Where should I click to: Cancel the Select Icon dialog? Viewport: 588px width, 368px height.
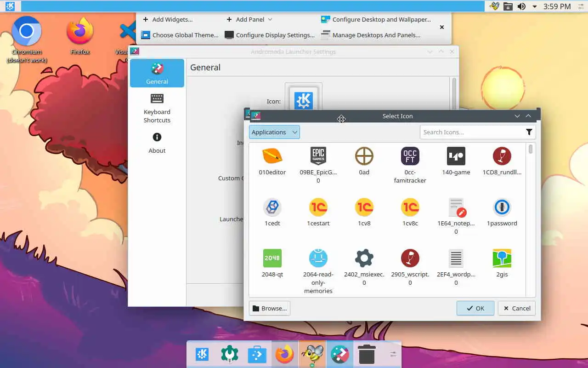pos(517,308)
